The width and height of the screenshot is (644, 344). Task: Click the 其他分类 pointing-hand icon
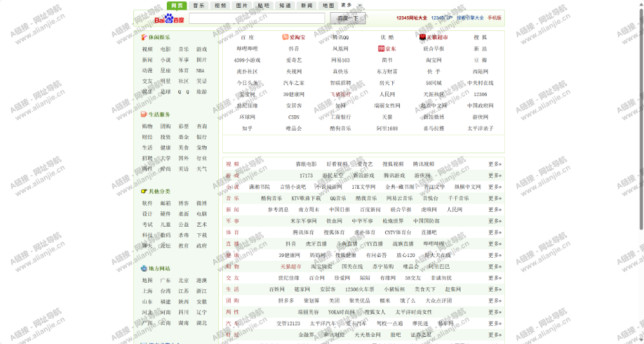(144, 191)
